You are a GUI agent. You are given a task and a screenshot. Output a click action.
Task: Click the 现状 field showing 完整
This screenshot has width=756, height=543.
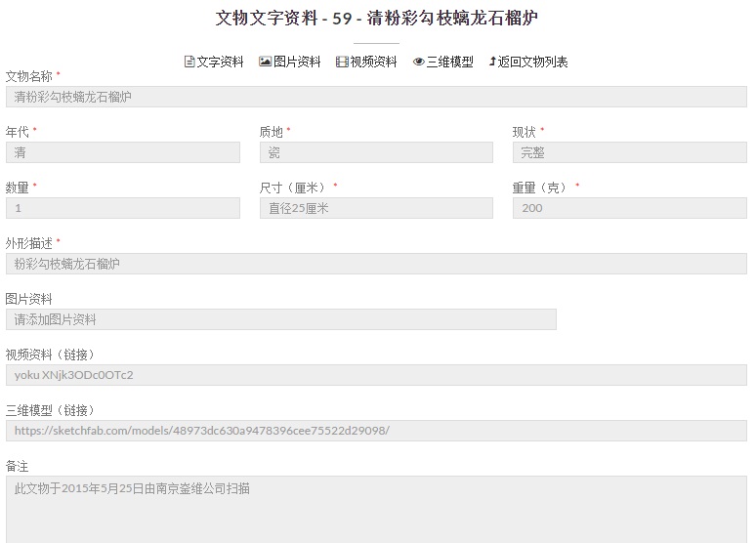coord(629,152)
